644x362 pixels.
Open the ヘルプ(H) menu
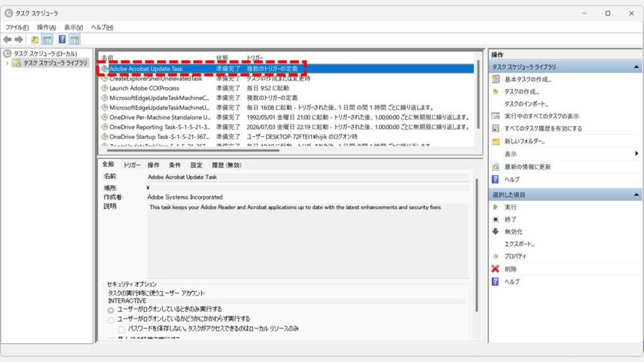103,27
